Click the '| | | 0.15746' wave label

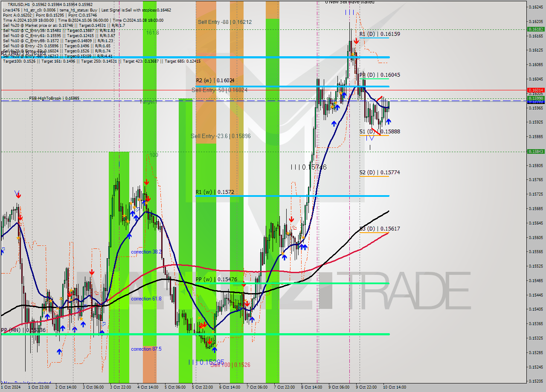point(308,167)
